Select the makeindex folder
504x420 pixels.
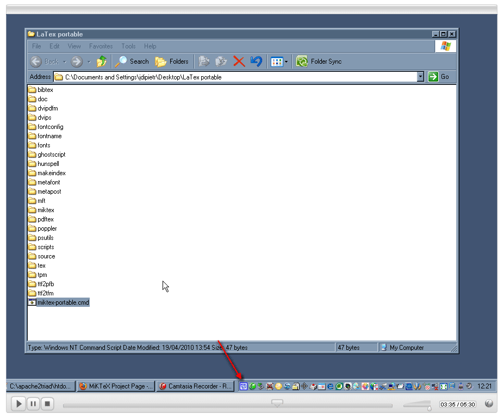tap(47, 173)
